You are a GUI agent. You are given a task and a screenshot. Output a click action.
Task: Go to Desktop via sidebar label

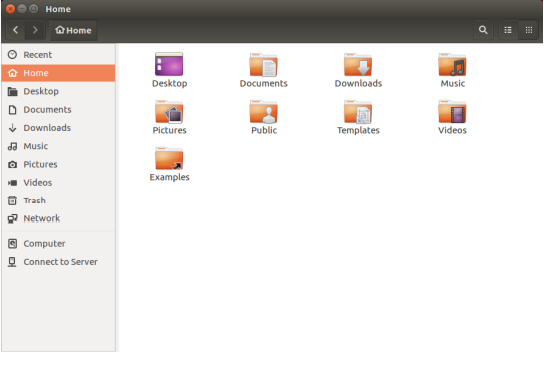(41, 91)
